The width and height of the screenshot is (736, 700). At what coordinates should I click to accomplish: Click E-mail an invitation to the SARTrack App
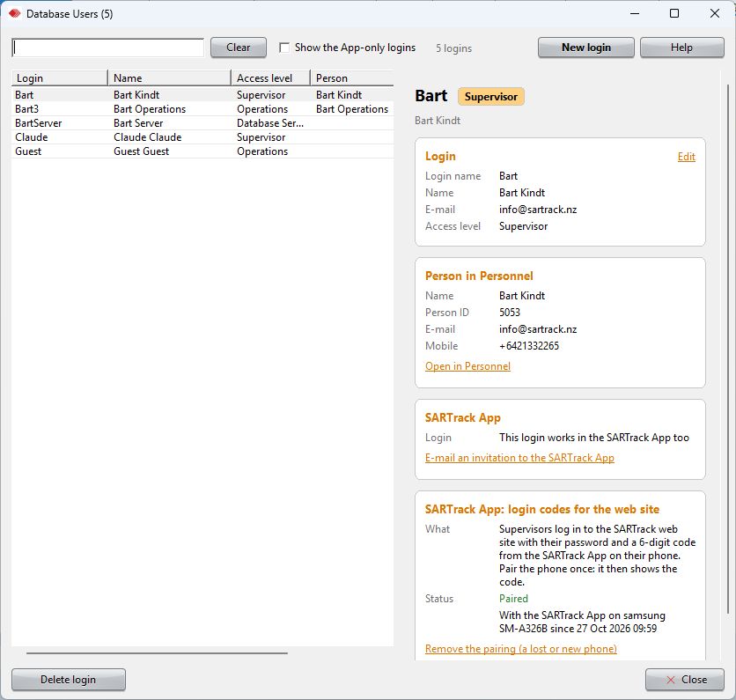click(519, 458)
